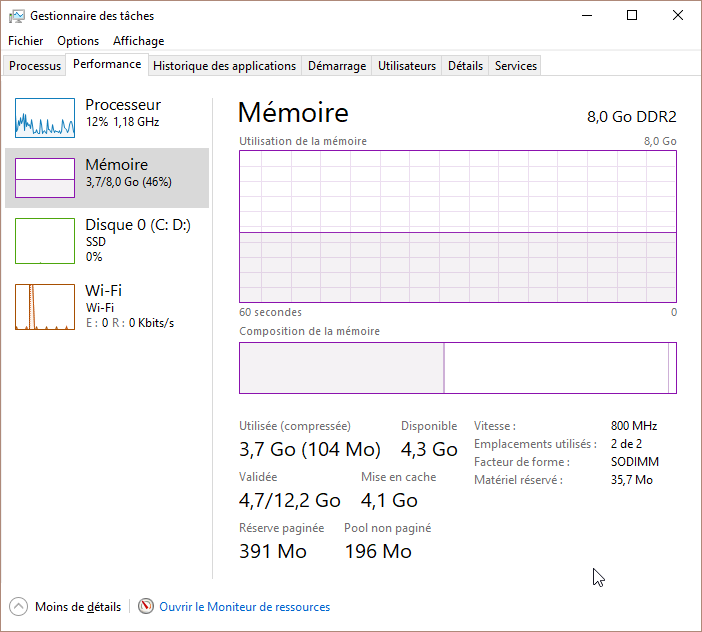Go to the Démarrage tab
Image resolution: width=702 pixels, height=632 pixels.
[337, 66]
